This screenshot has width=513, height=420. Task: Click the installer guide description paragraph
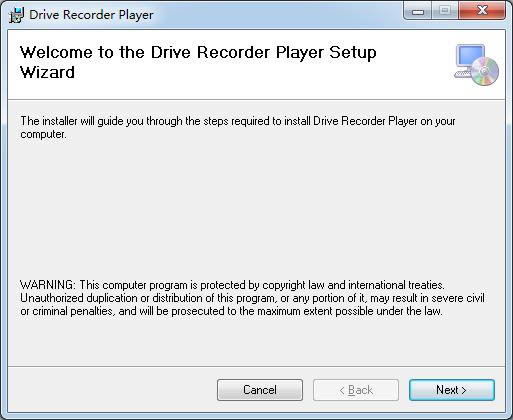click(x=238, y=127)
